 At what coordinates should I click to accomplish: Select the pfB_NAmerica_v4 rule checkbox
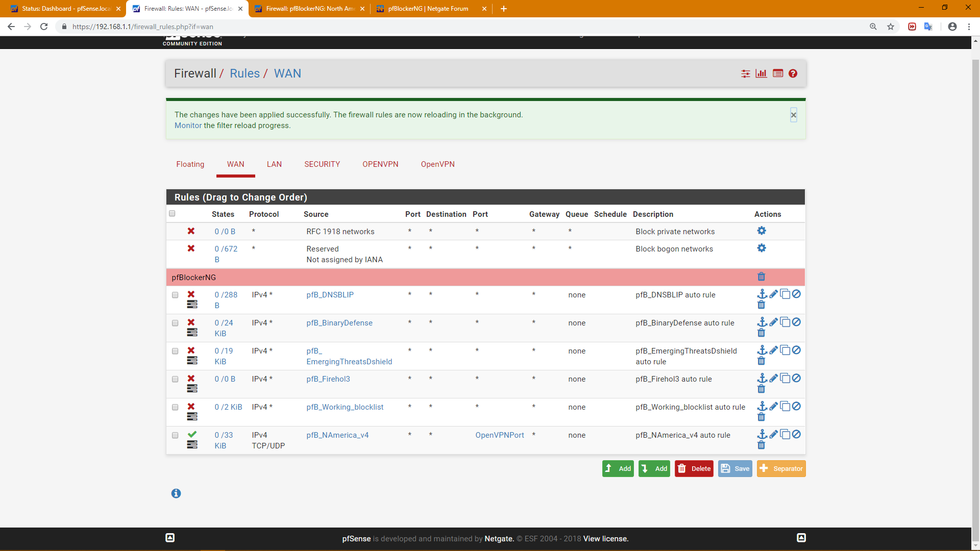[175, 435]
